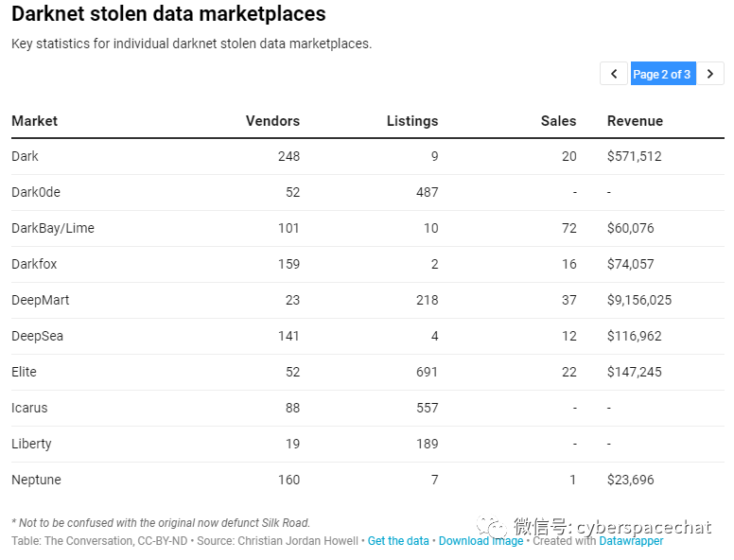Click the Darkfox market name
Image resolution: width=734 pixels, height=560 pixels.
pos(34,264)
